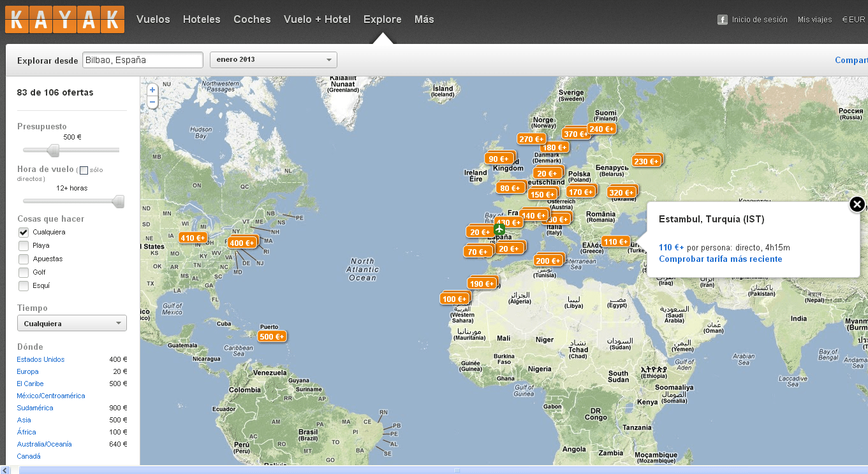Close the Estambul popup
The width and height of the screenshot is (868, 474).
pos(857,204)
